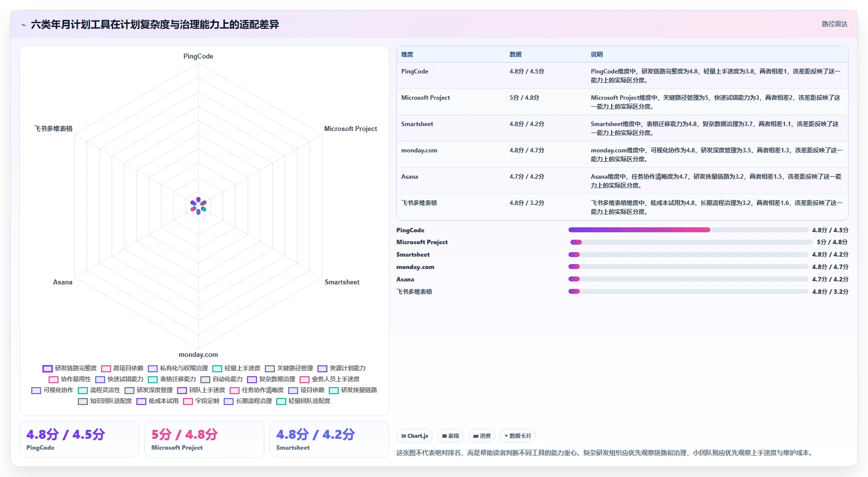Image resolution: width=868 pixels, height=477 pixels.
Task: Click the 长期流程治理 legend entry
Action: click(x=248, y=401)
